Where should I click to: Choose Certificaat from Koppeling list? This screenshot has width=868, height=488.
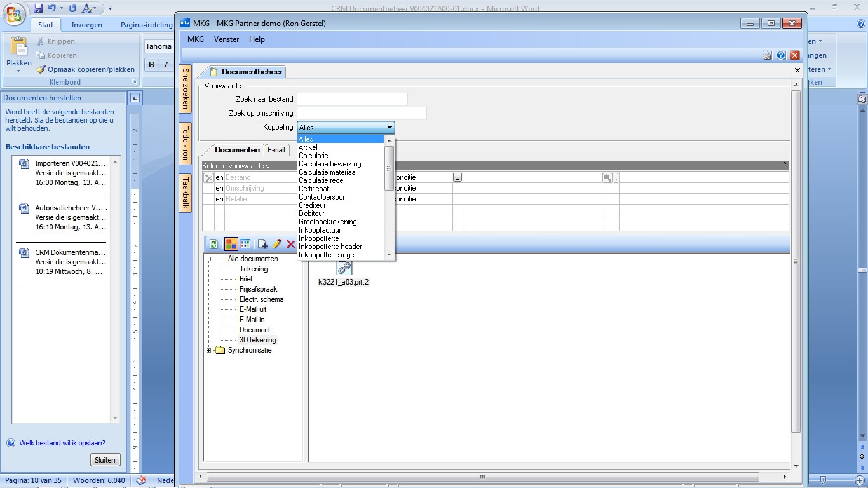(x=314, y=189)
